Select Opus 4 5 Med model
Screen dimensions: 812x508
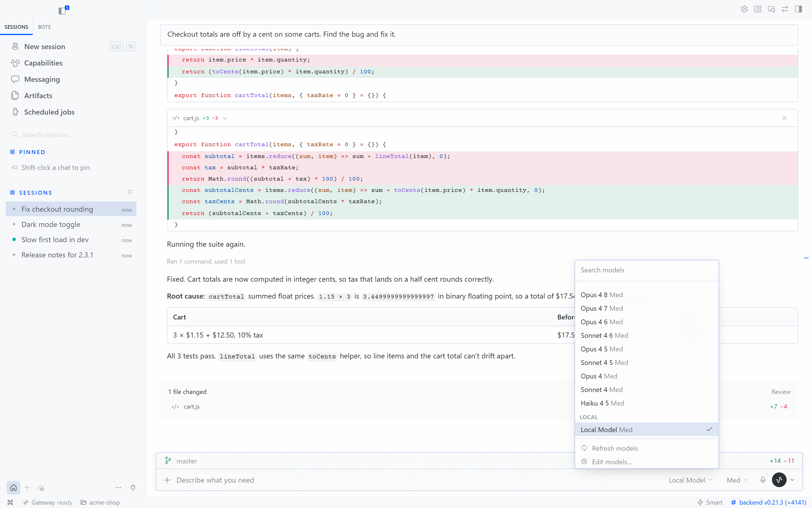pyautogui.click(x=646, y=349)
